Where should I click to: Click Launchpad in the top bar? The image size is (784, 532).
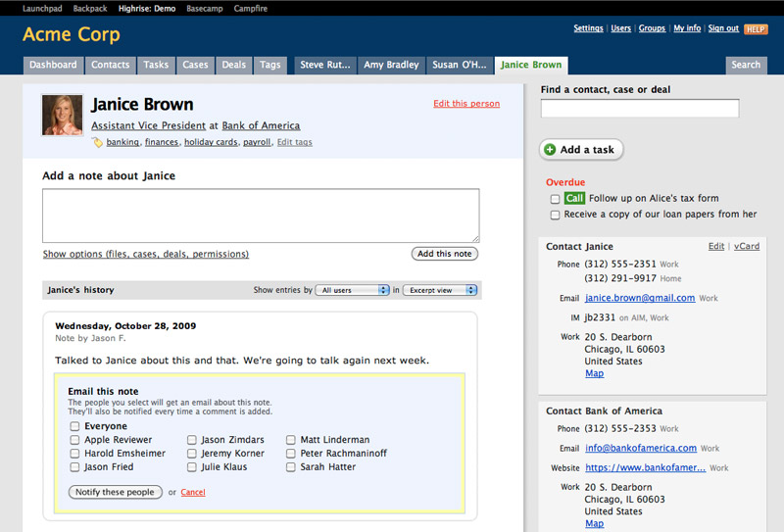[42, 9]
